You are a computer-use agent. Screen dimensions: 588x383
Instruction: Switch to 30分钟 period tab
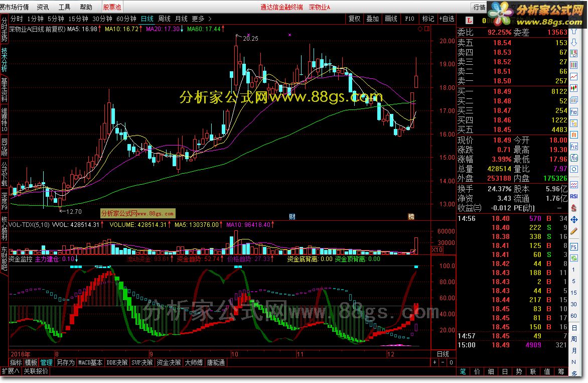102,19
